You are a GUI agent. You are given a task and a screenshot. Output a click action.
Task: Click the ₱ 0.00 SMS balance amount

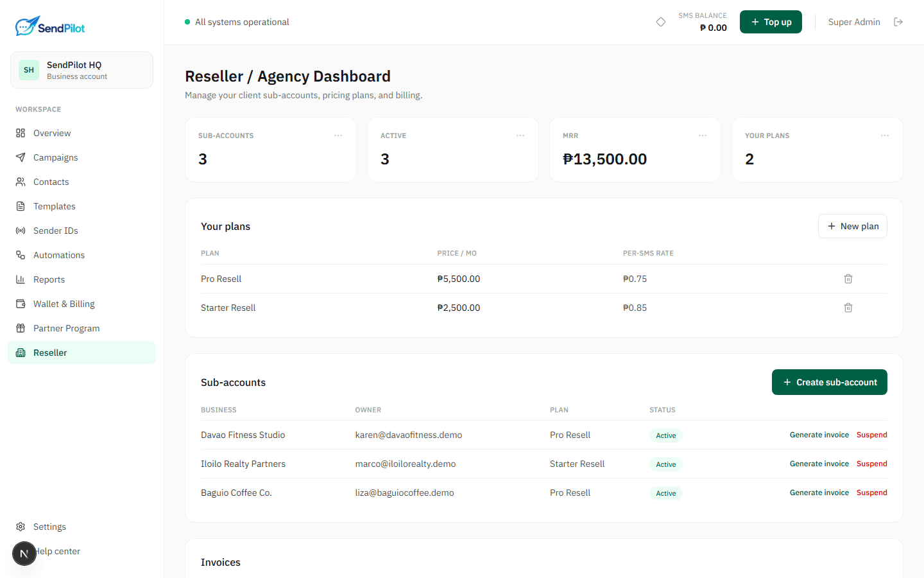point(714,28)
